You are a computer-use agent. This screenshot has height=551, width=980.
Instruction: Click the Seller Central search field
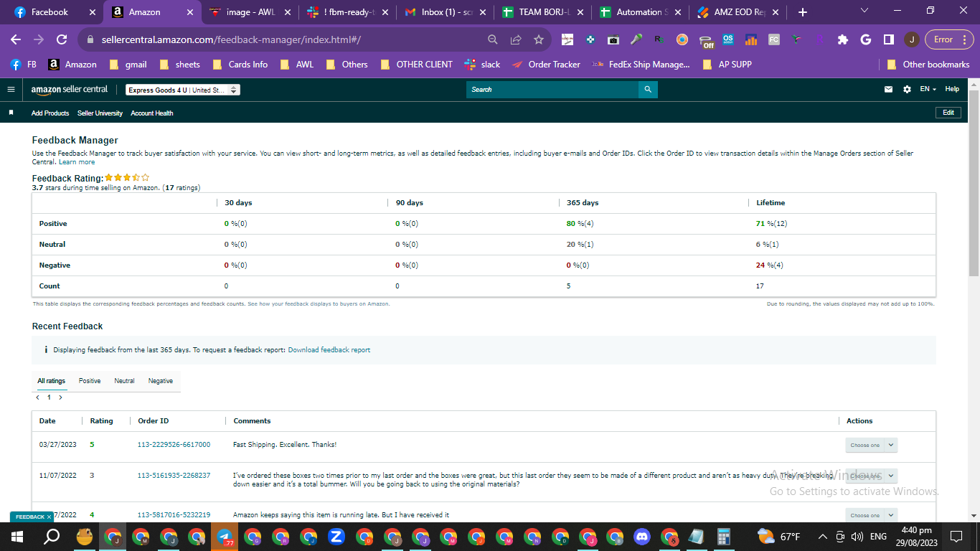[552, 90]
